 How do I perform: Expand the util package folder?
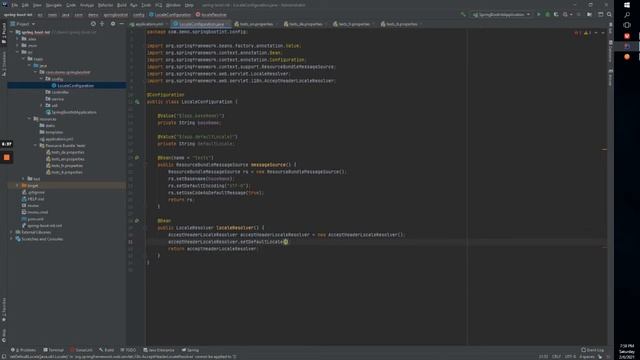tap(42, 105)
